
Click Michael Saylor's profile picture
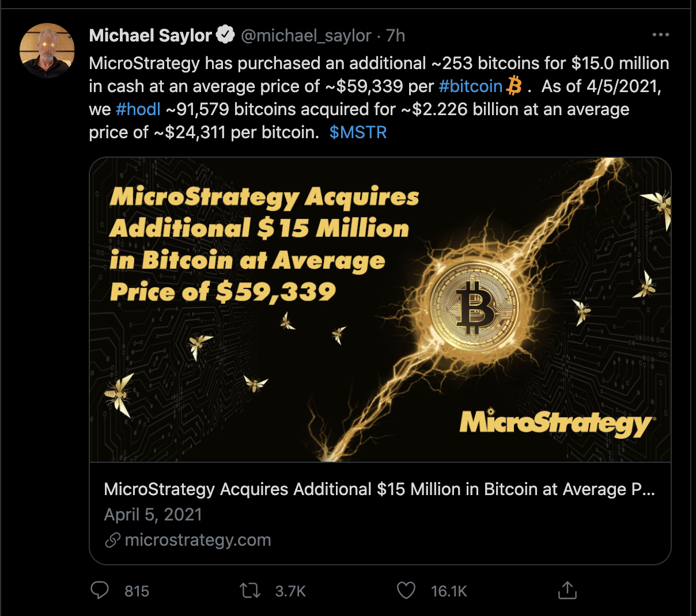point(47,51)
